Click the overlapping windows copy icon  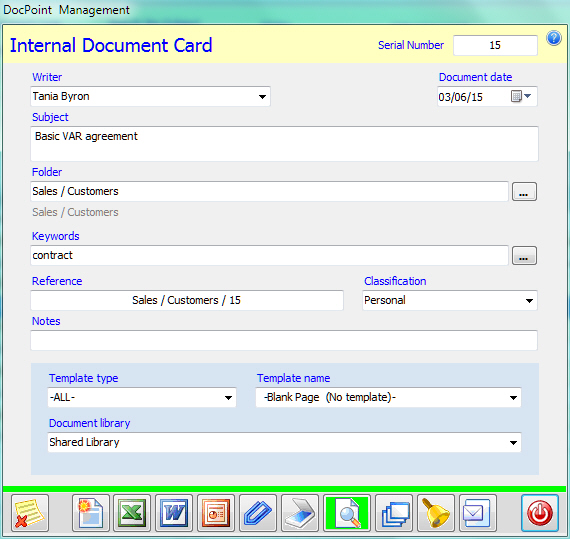coord(394,513)
